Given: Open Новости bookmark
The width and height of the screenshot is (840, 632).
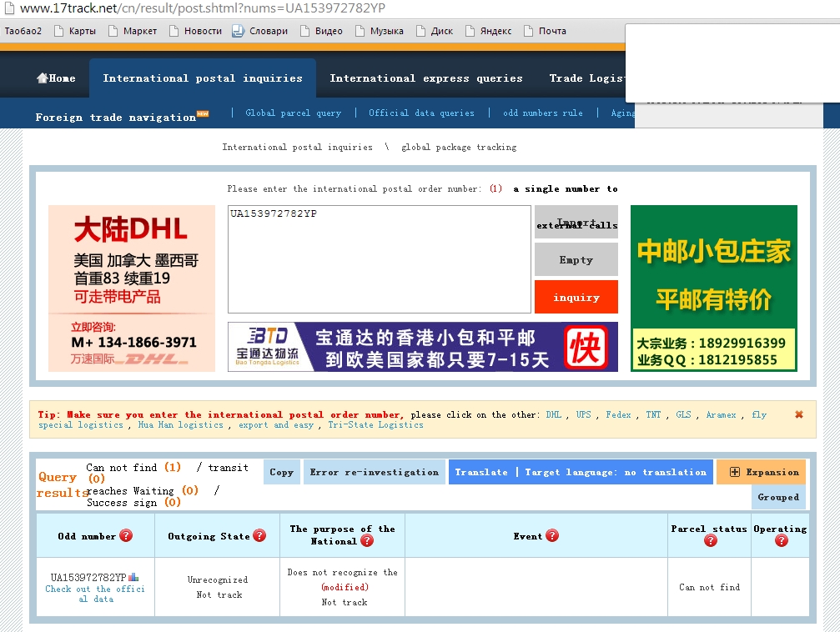Looking at the screenshot, I should pos(196,31).
